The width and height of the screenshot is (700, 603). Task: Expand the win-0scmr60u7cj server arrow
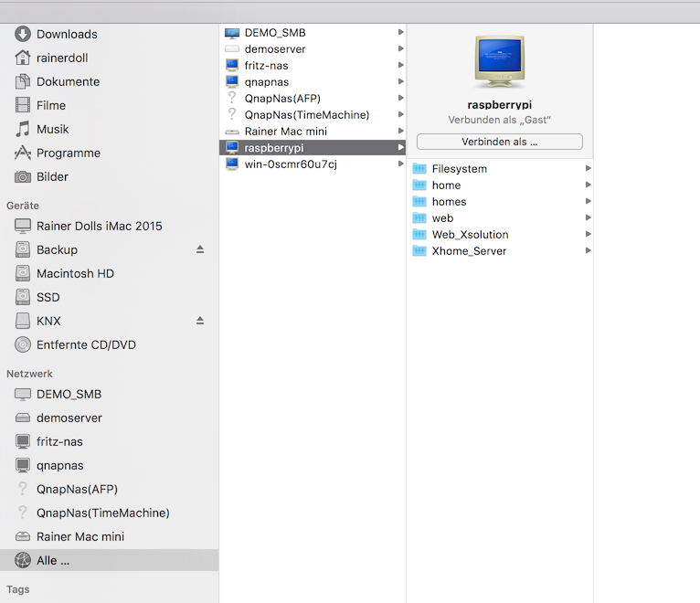pyautogui.click(x=400, y=164)
